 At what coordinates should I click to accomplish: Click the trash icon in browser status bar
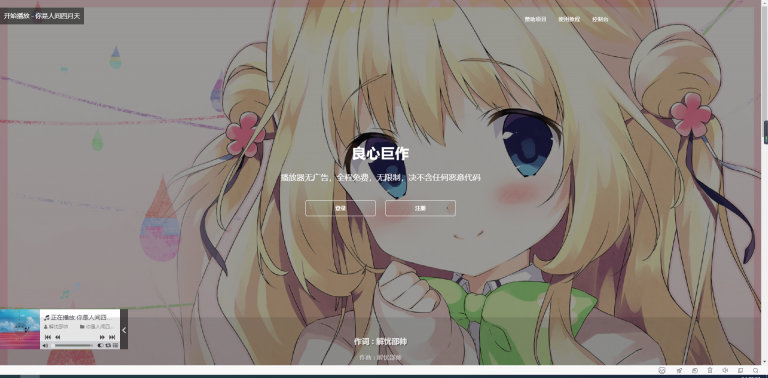pos(710,370)
